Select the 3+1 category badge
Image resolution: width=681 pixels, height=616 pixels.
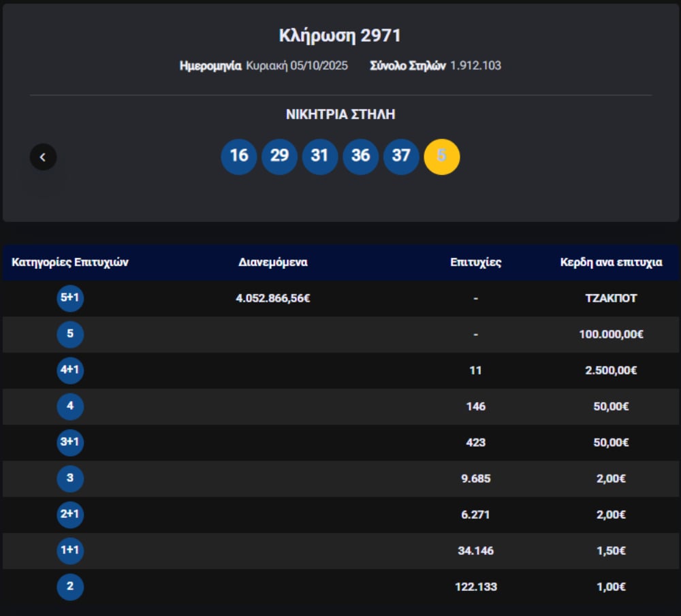coord(70,442)
